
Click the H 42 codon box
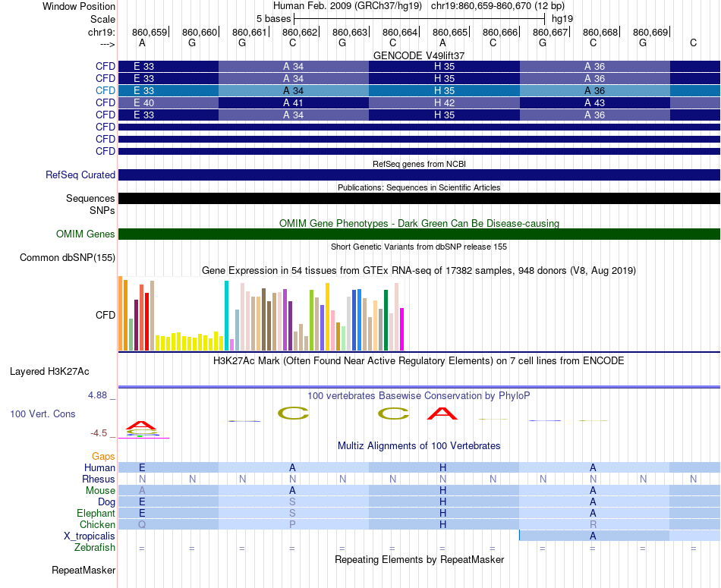click(x=444, y=102)
